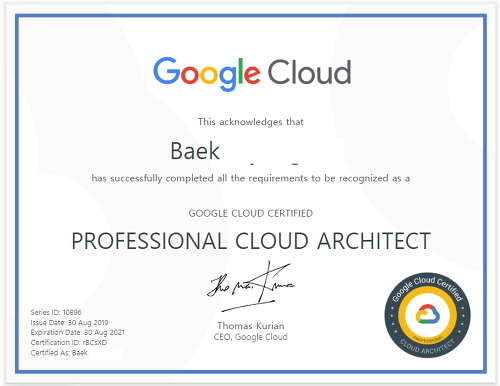The width and height of the screenshot is (500, 386).
Task: Click the 'PROFESSIONAL CLOUD ARCHITECT' title
Action: click(x=251, y=241)
